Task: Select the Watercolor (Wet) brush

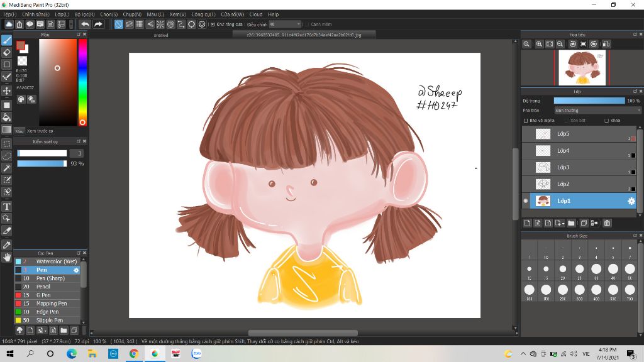Action: (x=47, y=261)
